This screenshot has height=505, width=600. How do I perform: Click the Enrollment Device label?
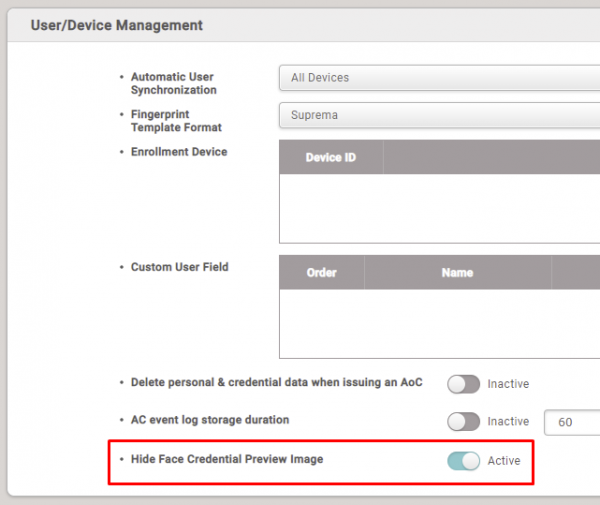(x=179, y=152)
